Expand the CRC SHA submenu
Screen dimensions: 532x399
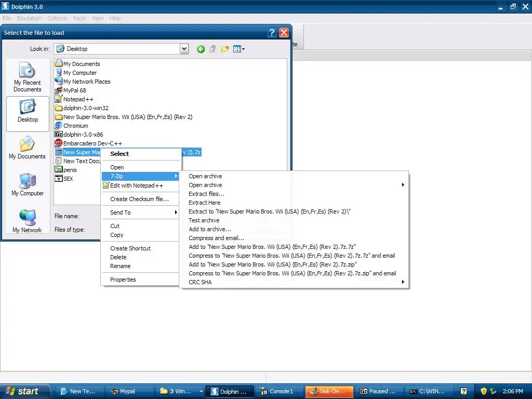coord(294,282)
